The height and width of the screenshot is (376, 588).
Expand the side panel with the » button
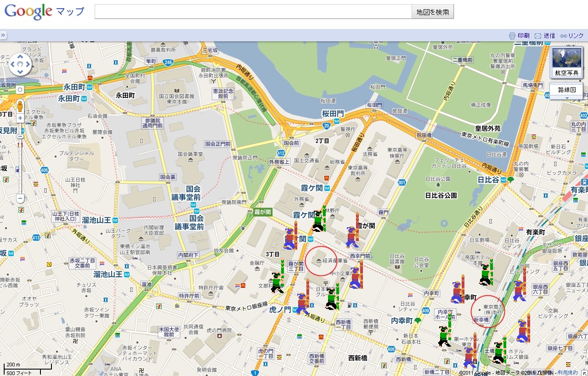pos(3,35)
